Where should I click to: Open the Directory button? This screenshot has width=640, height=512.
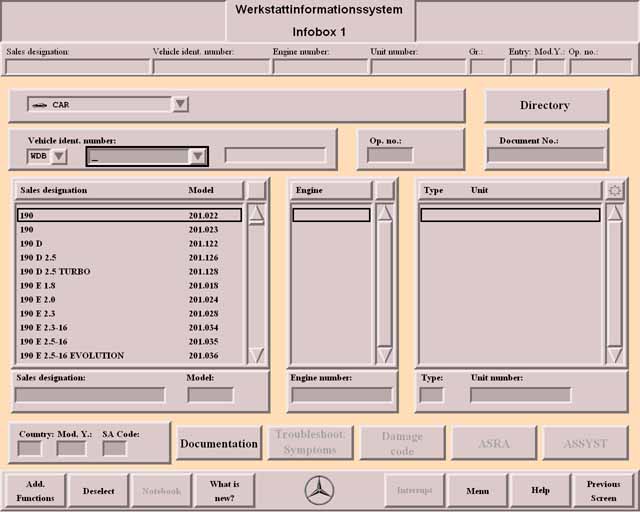point(546,105)
